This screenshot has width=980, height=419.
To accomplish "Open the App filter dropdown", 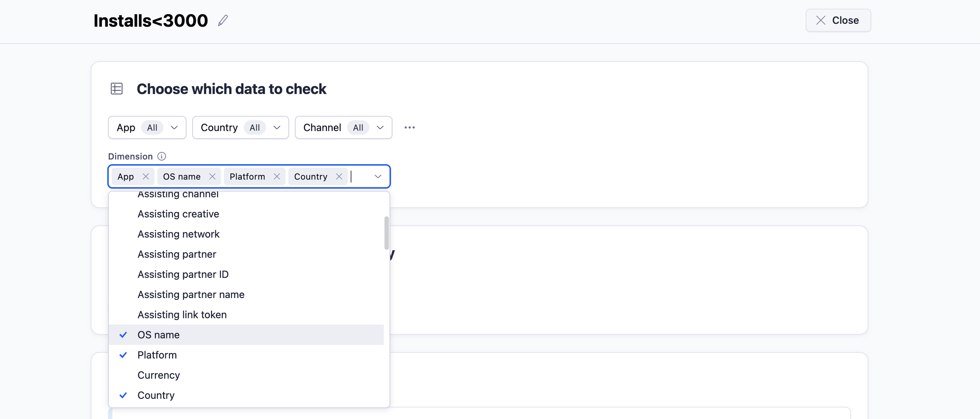I will click(x=147, y=127).
